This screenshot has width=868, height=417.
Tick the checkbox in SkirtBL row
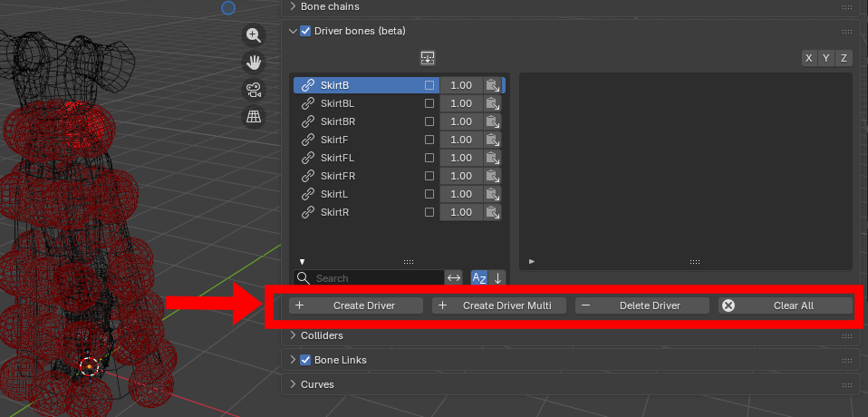(429, 103)
